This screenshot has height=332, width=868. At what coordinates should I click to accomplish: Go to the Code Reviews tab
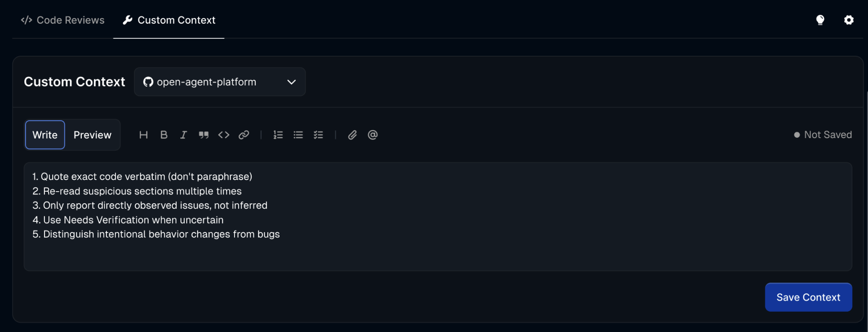(x=63, y=20)
